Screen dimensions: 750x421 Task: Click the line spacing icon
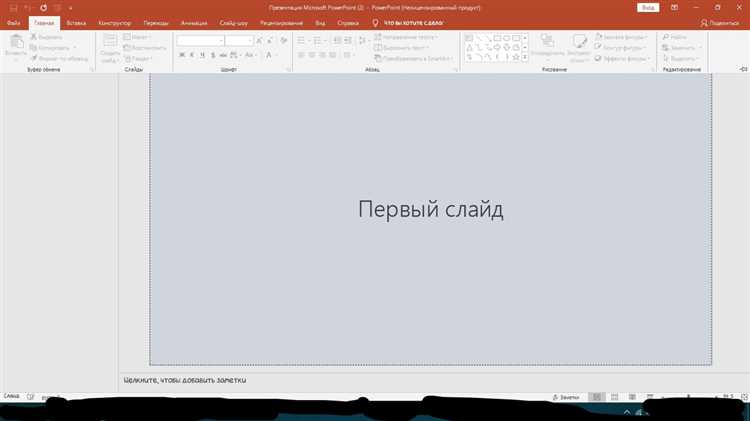[x=363, y=41]
